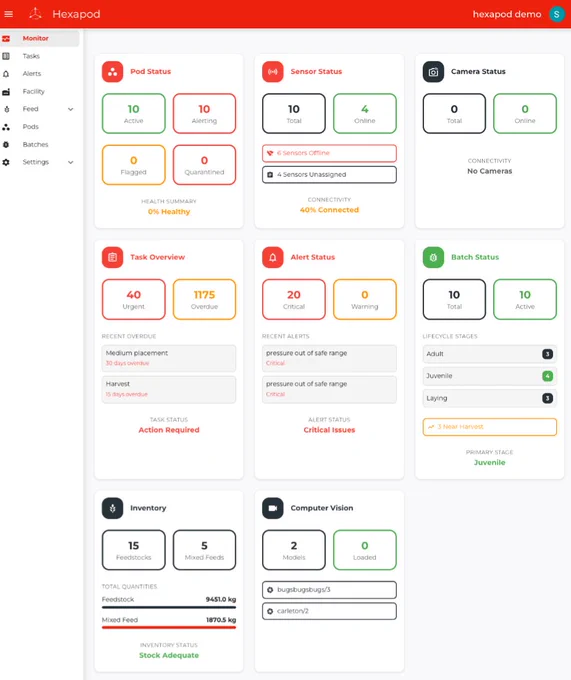Click the sensors offline broken-link icon
Viewport: 571px width, 680px height.
click(x=270, y=153)
